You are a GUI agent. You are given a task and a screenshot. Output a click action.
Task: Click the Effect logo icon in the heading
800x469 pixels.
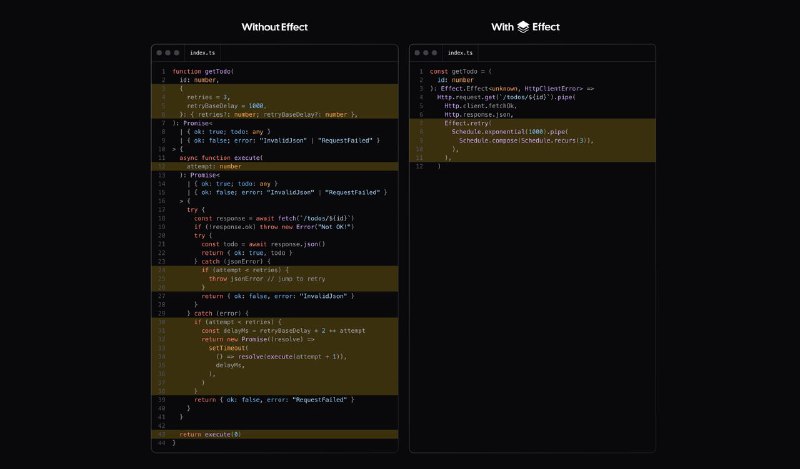pyautogui.click(x=523, y=27)
